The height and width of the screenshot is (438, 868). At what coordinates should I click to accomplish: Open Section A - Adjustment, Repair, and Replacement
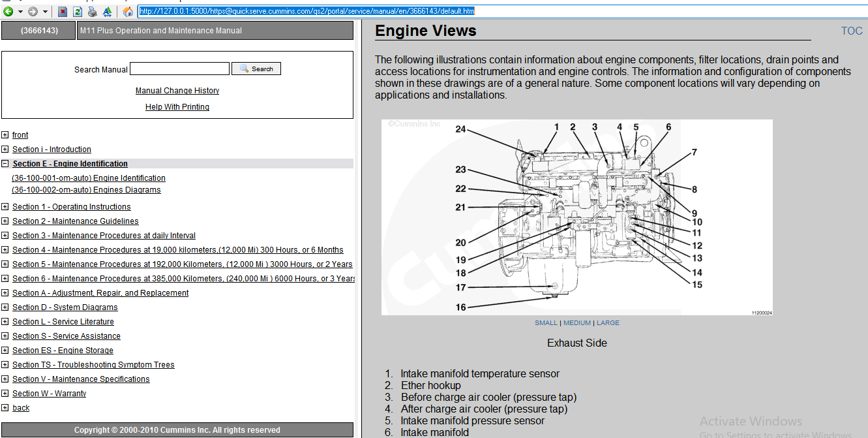click(100, 293)
